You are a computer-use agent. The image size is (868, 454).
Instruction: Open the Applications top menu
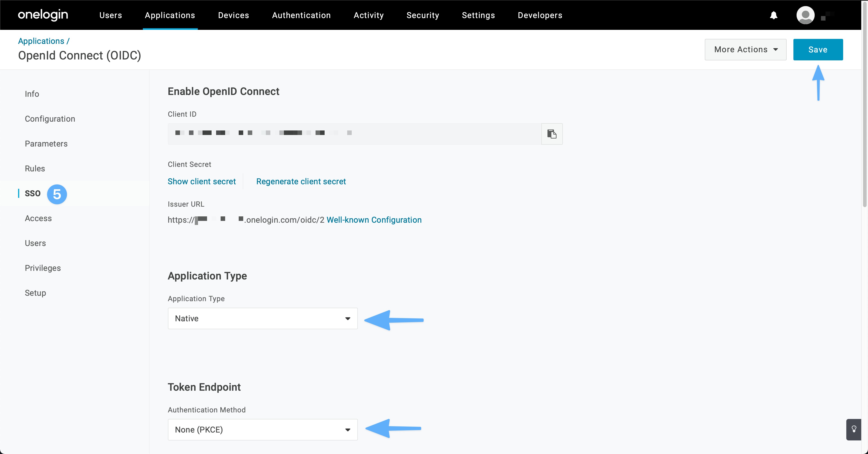[x=170, y=15]
